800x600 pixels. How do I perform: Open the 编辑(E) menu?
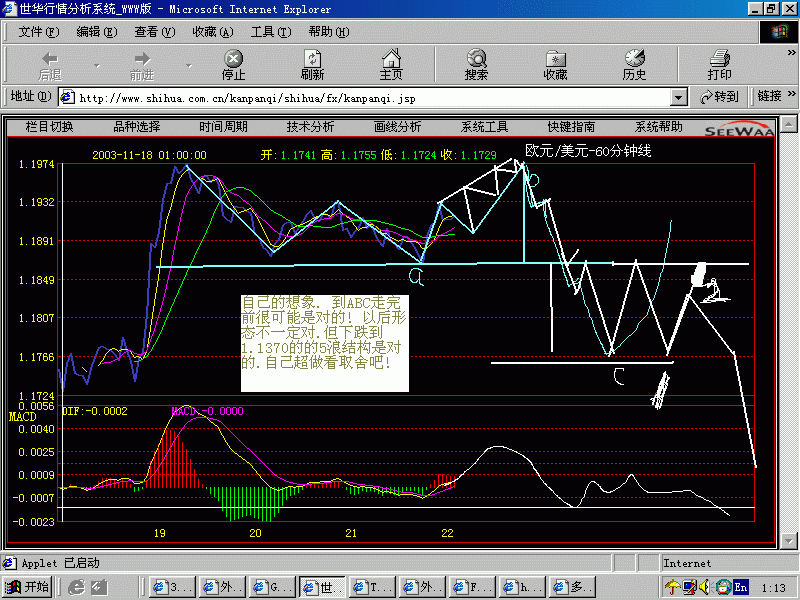point(96,32)
